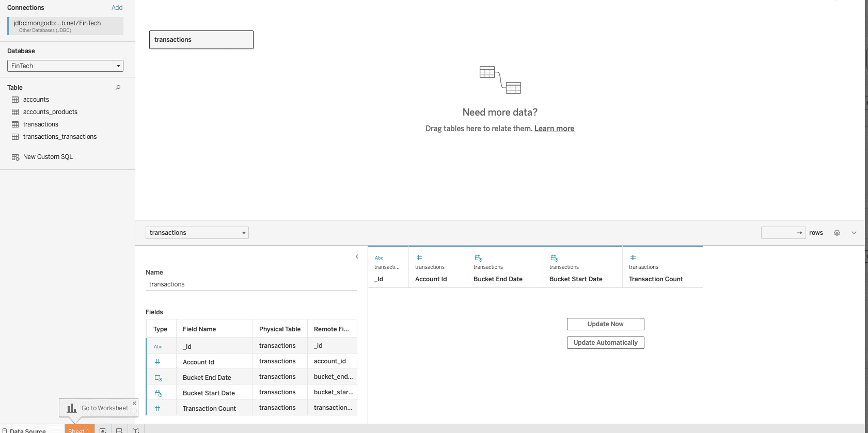Click the rows count input field
The image size is (868, 433).
coord(778,233)
